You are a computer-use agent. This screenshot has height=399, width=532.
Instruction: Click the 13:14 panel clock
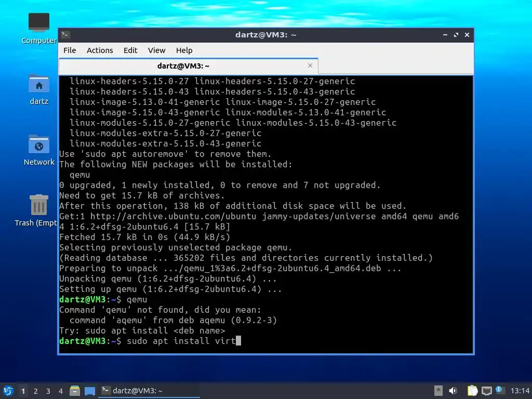(520, 391)
